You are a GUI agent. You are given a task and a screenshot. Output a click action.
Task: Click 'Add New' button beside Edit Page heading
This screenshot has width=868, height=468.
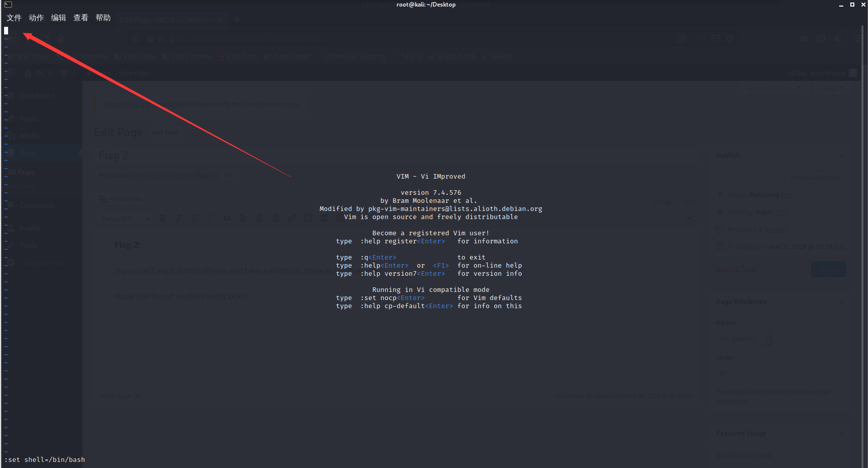tap(165, 133)
